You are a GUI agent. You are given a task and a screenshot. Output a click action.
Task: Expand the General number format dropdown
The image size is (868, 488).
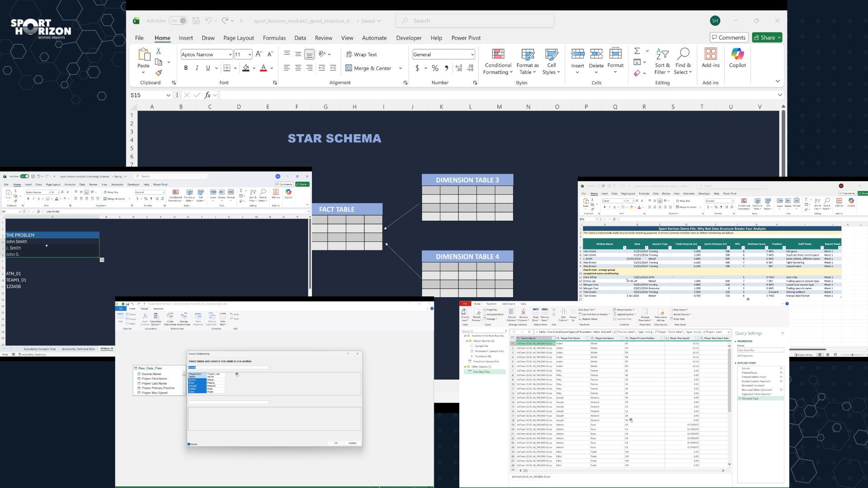click(472, 55)
